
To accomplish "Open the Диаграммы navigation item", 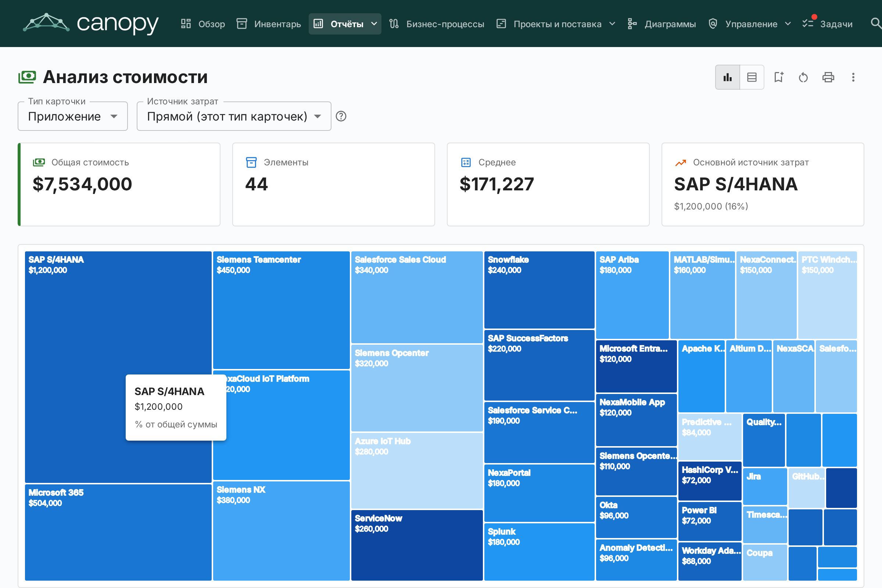I will click(x=662, y=24).
